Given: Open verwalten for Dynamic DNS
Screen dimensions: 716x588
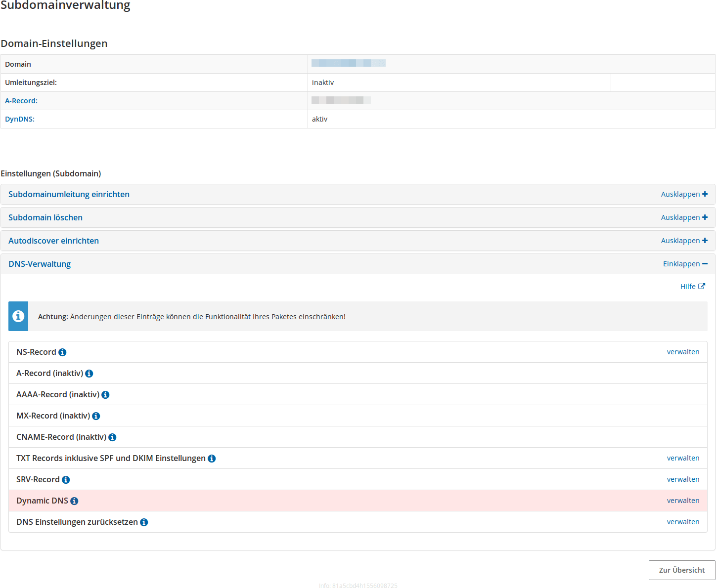Looking at the screenshot, I should [x=683, y=501].
